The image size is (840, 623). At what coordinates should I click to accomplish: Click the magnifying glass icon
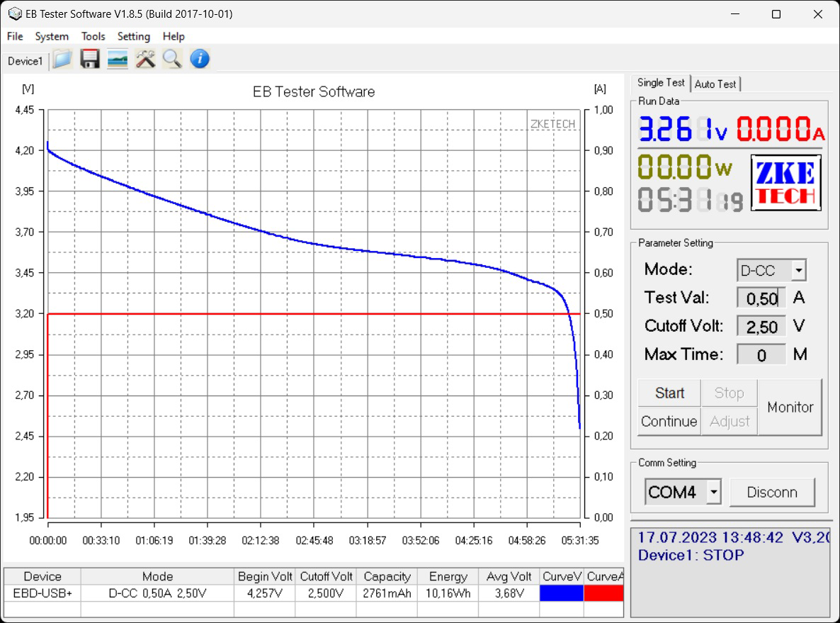[x=172, y=60]
